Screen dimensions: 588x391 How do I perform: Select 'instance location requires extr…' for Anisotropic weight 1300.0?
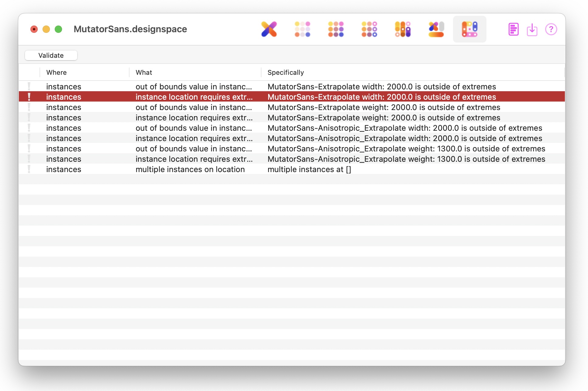194,159
